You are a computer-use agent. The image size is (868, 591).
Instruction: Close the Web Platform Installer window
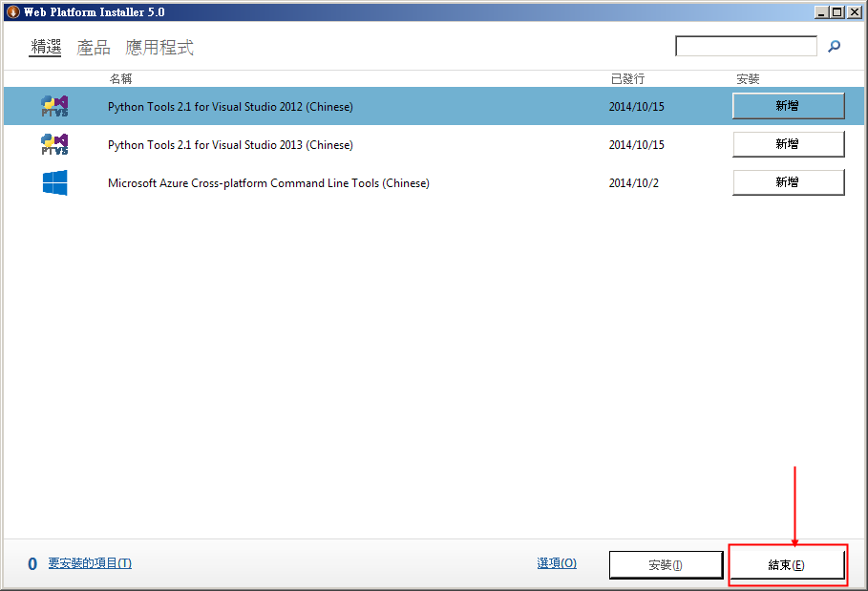tap(854, 11)
